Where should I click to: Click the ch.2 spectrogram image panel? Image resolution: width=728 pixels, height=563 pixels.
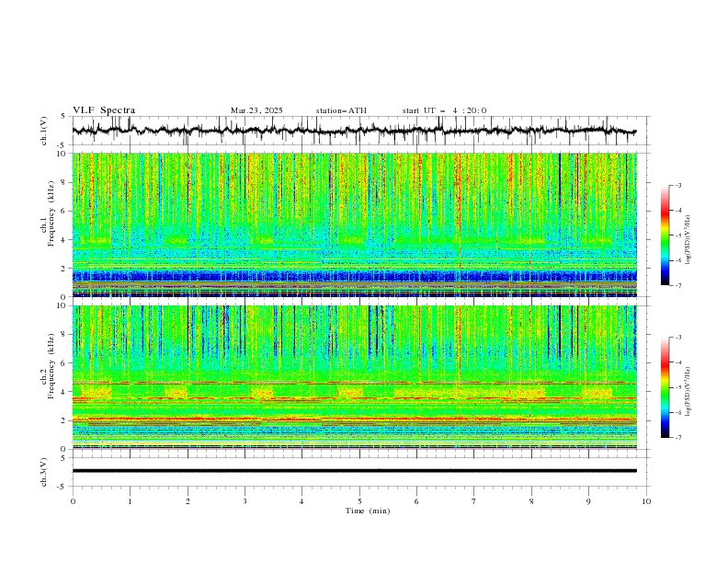point(354,377)
